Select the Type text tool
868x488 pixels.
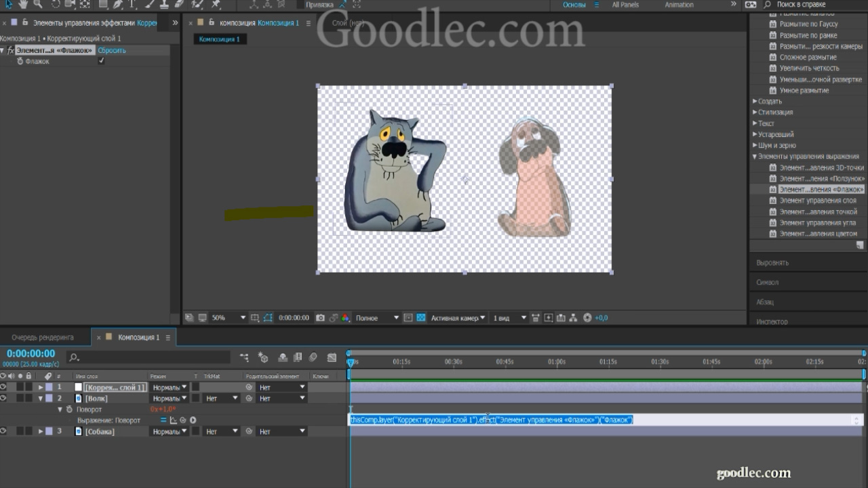coord(131,5)
